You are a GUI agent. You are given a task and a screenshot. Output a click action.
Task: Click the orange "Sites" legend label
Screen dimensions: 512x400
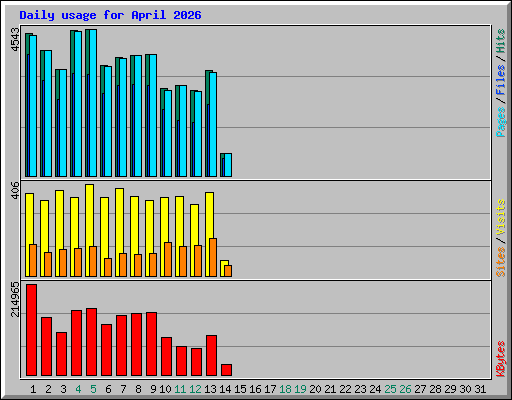click(x=501, y=262)
